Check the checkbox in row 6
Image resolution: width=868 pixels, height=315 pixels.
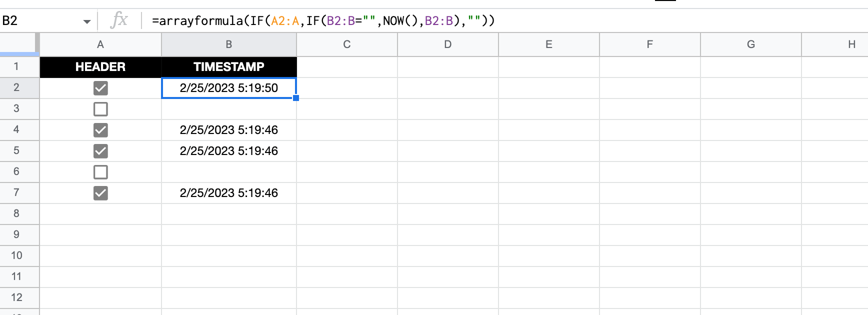100,172
